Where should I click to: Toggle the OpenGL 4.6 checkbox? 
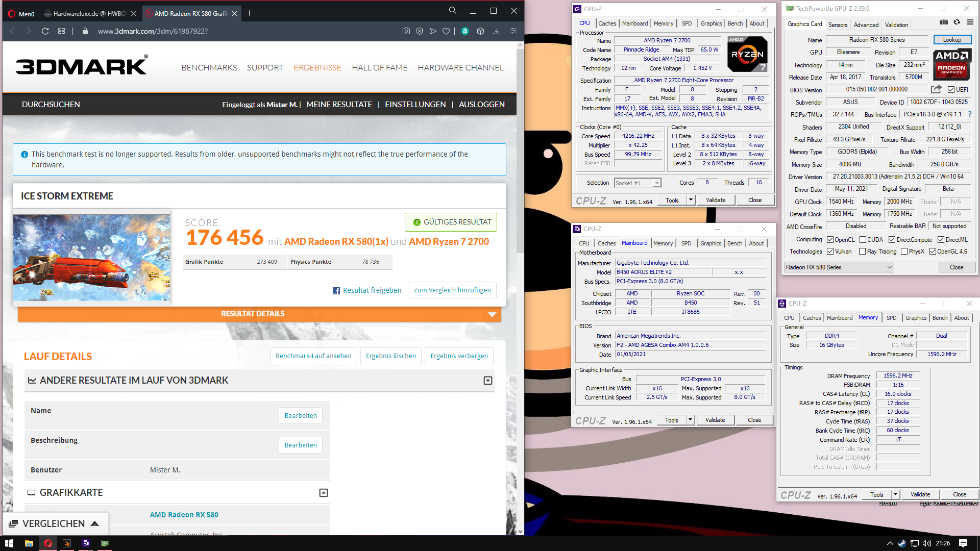(x=933, y=252)
